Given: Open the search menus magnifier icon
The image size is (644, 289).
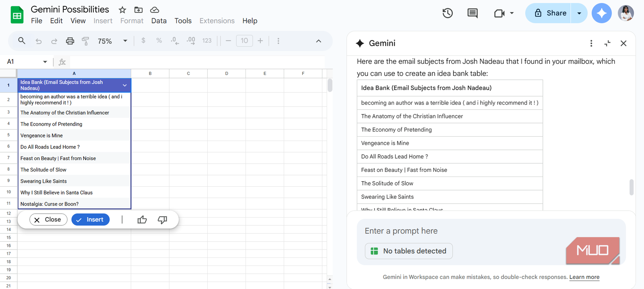Looking at the screenshot, I should pyautogui.click(x=22, y=41).
